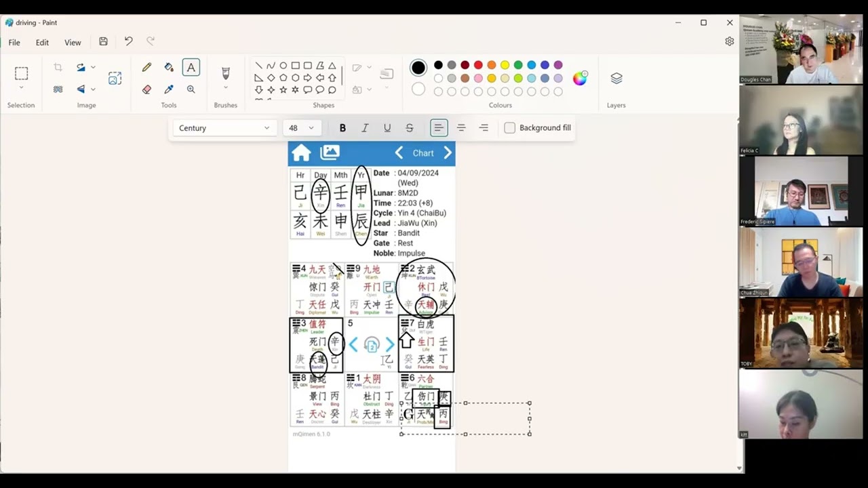The width and height of the screenshot is (868, 488).
Task: Click TOBY's video thumbnail
Action: click(801, 333)
